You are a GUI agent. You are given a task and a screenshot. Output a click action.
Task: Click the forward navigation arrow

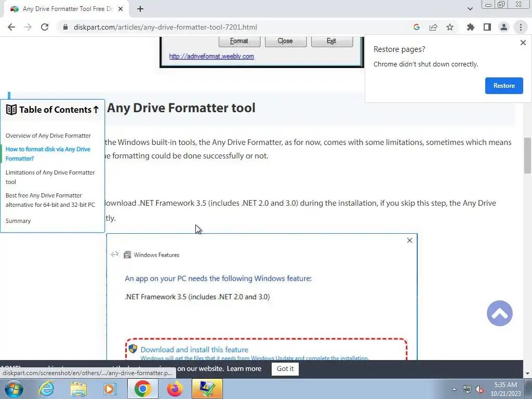point(28,27)
